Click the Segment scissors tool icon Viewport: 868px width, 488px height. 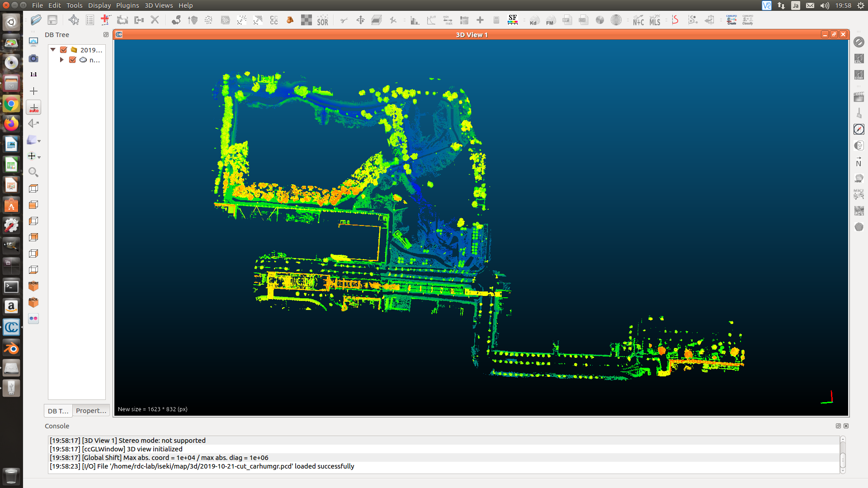tap(344, 20)
